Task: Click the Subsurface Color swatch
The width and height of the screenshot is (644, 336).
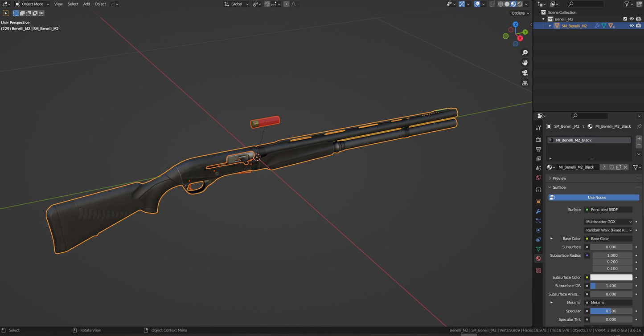Action: 611,277
